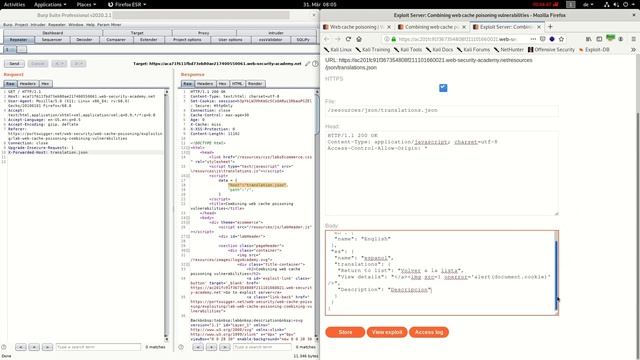Viewport: 640px width, 360px height.
Task: Open the Project options tab
Action: [x=187, y=40]
